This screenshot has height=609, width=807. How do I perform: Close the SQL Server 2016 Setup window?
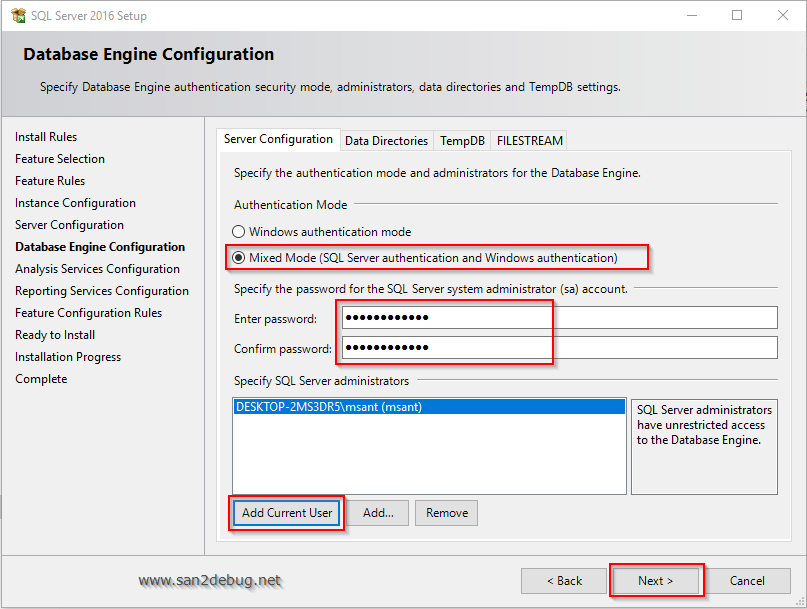pyautogui.click(x=783, y=16)
